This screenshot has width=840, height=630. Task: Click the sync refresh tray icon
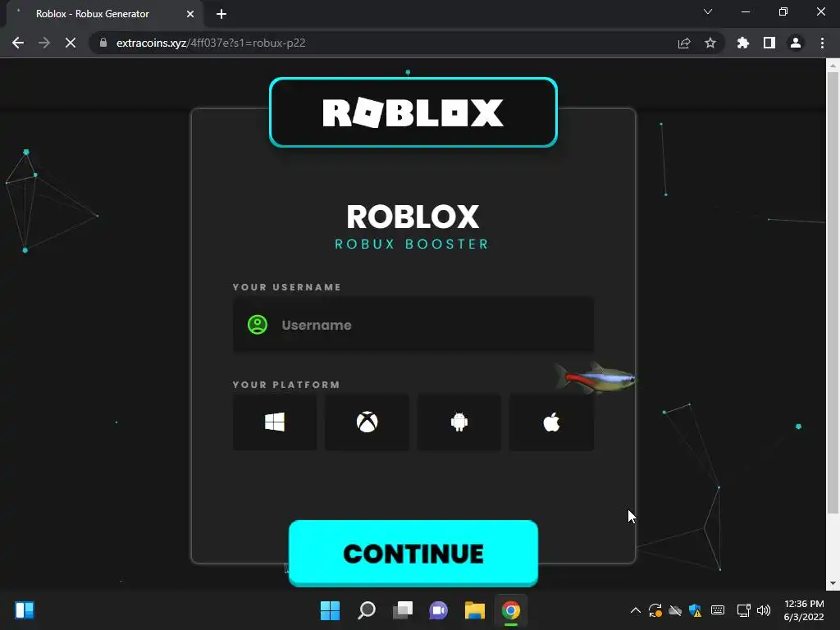[655, 610]
